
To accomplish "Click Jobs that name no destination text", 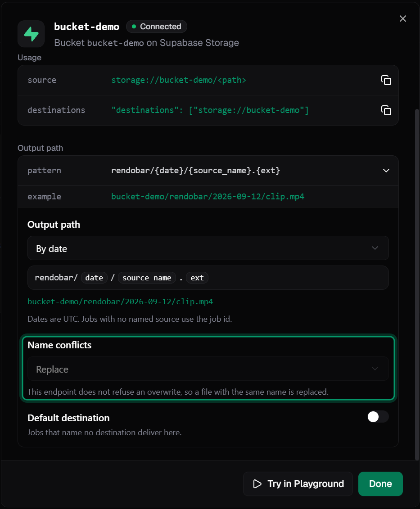I will (x=104, y=432).
